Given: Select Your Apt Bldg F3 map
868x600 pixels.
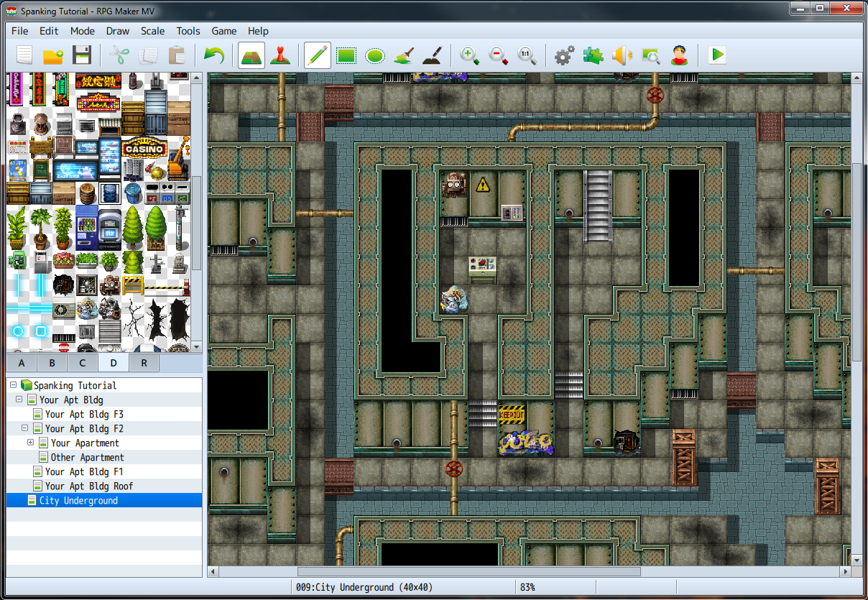Looking at the screenshot, I should click(84, 414).
